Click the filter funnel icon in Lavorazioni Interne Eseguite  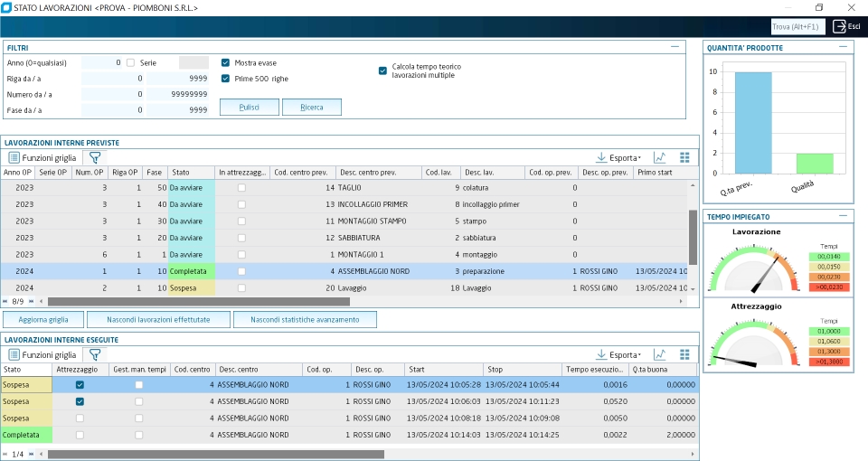[95, 354]
